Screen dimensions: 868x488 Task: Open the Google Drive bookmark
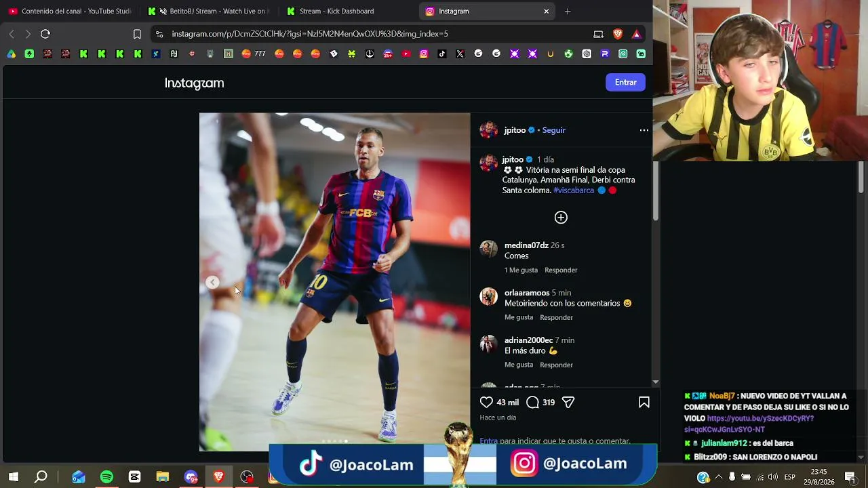point(12,54)
